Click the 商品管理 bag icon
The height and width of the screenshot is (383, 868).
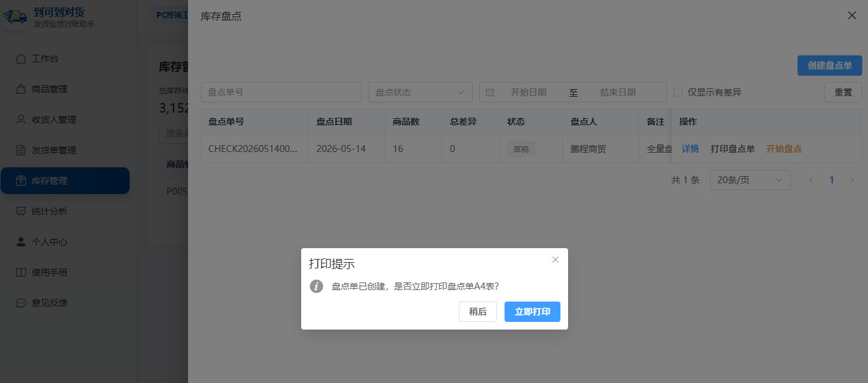click(21, 89)
